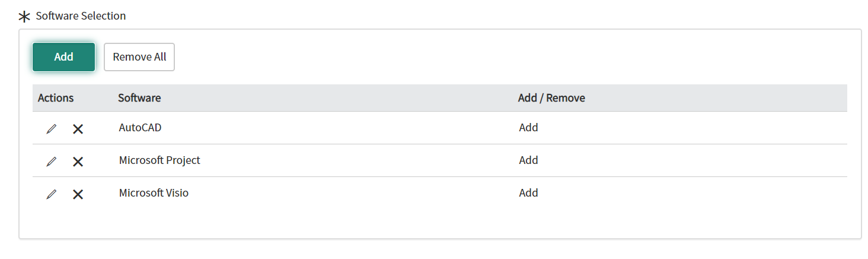This screenshot has height=259, width=868.
Task: Select the Microsoft Project name cell
Action: (159, 160)
